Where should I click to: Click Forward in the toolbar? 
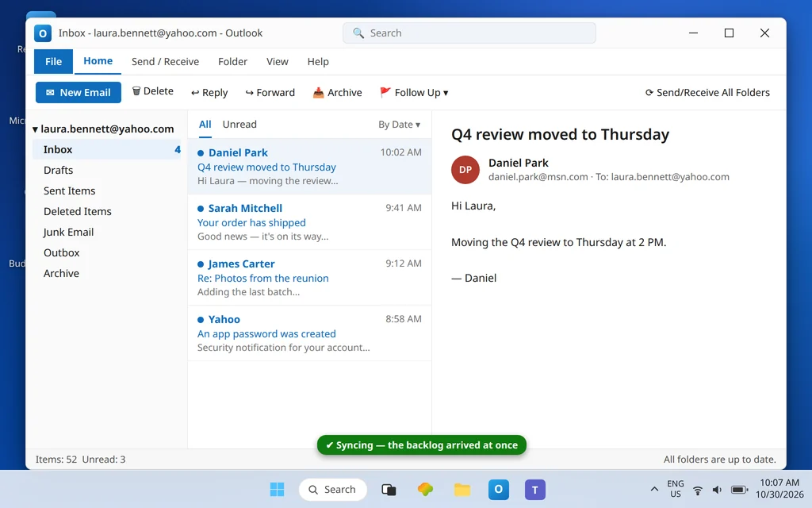(270, 92)
